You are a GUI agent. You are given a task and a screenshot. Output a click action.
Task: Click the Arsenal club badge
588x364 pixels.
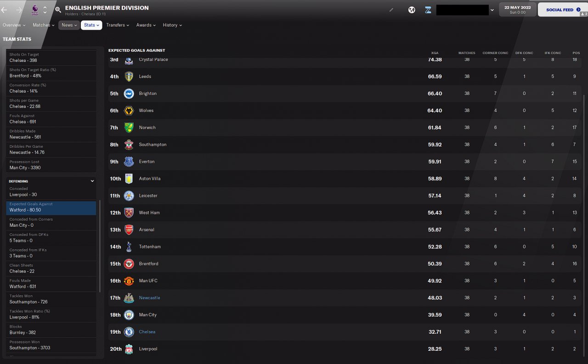(x=129, y=230)
